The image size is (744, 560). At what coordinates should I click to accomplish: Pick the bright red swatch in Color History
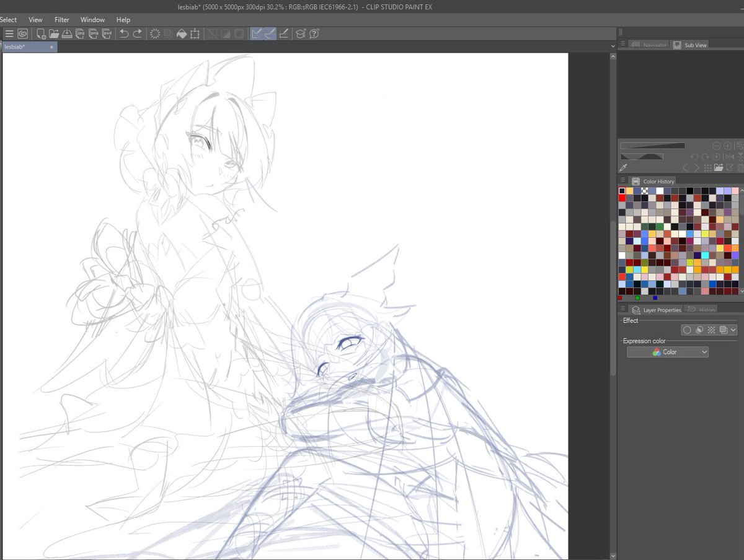(x=622, y=198)
